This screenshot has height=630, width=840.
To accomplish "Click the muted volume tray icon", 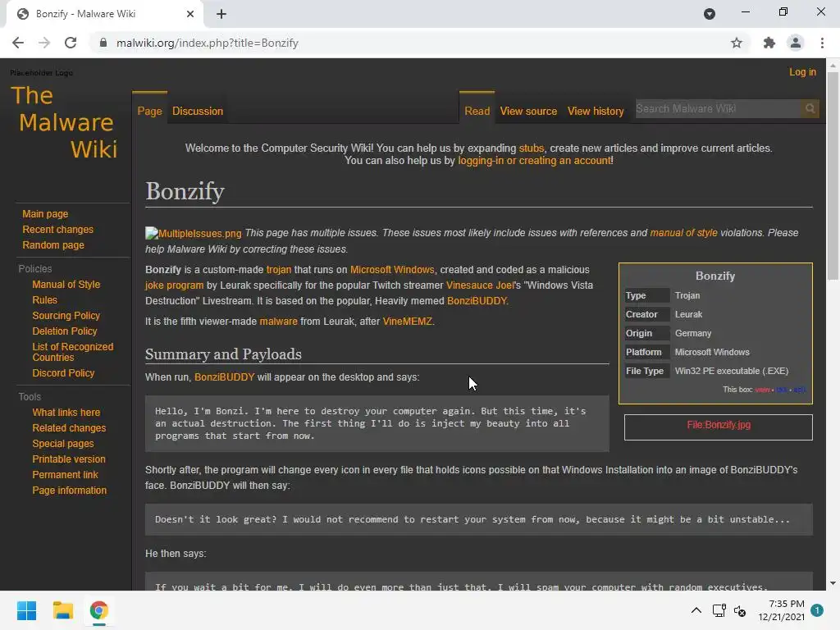I will tap(741, 610).
